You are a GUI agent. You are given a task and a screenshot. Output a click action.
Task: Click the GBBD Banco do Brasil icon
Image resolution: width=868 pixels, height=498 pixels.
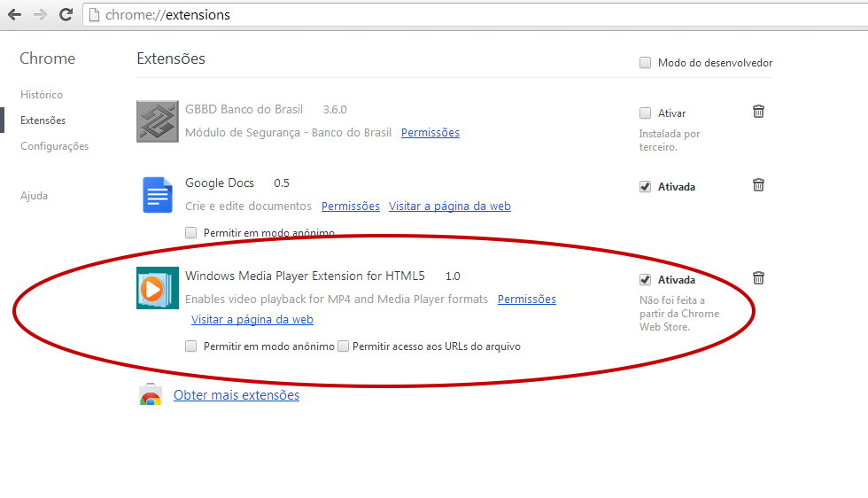coord(158,121)
